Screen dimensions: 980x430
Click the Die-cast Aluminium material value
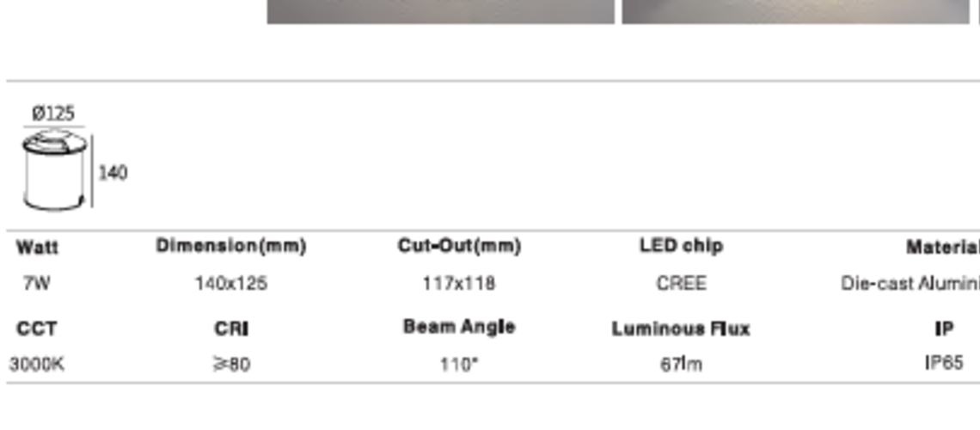910,283
